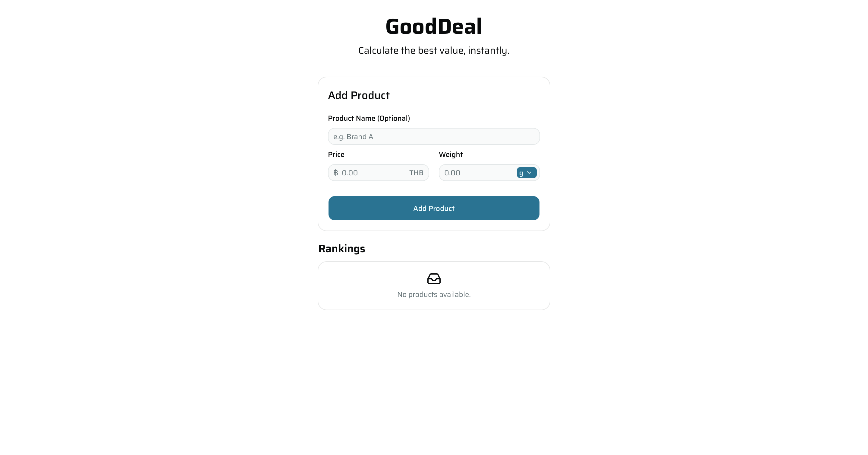Screen dimensions: 868x455
Task: Click the Price field label
Action: click(336, 154)
